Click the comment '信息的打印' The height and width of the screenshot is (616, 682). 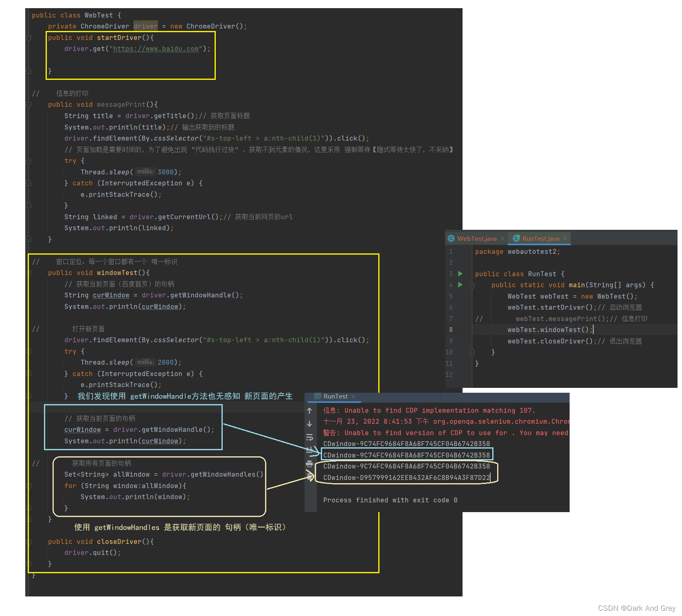[72, 93]
